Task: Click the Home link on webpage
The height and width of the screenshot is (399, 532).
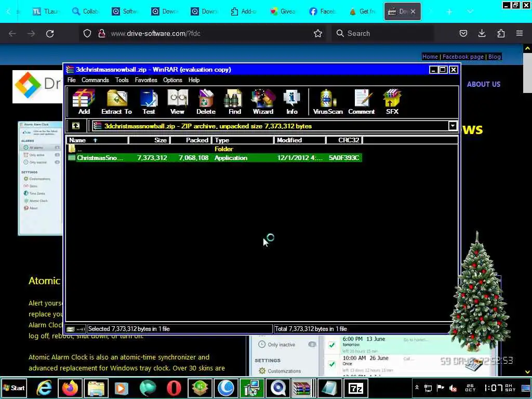Action: point(430,57)
